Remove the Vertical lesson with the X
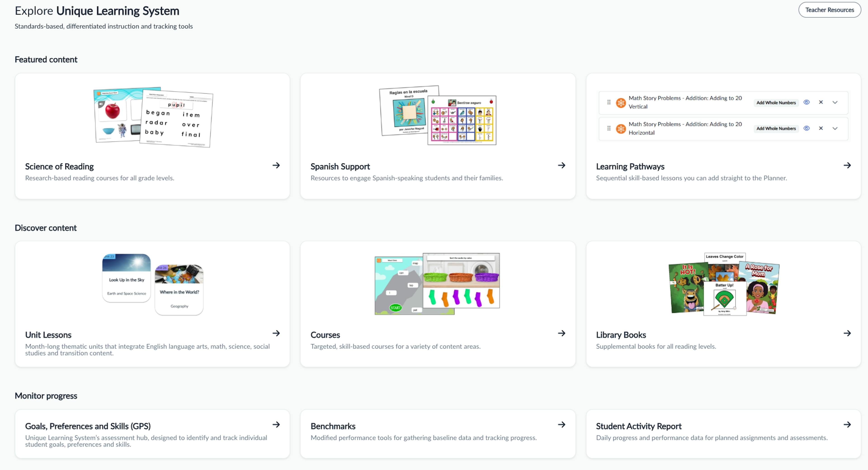The width and height of the screenshot is (868, 470). pos(821,102)
